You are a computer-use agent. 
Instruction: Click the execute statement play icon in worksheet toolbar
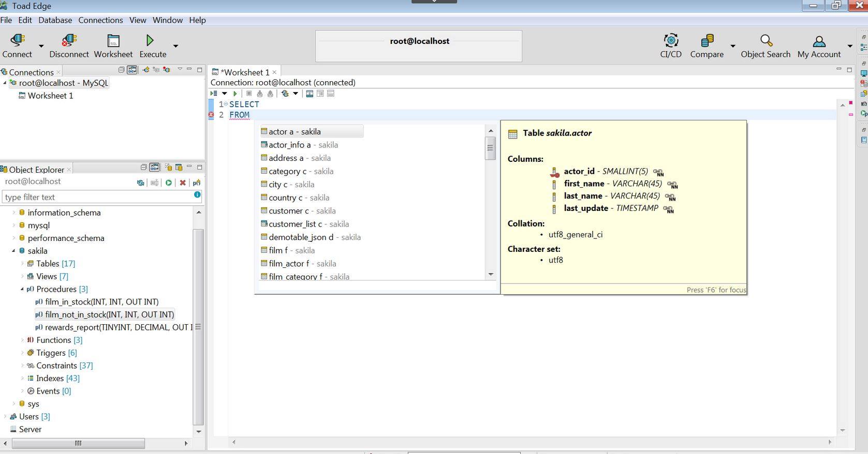(x=235, y=94)
